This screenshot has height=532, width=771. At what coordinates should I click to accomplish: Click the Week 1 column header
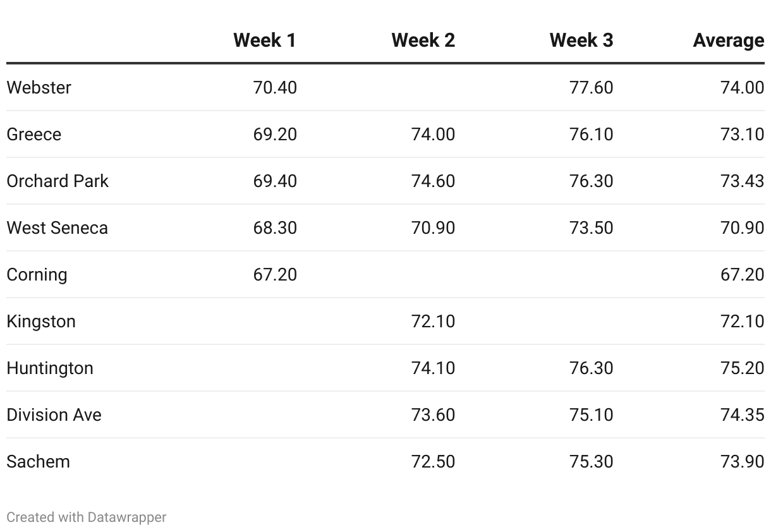264,40
